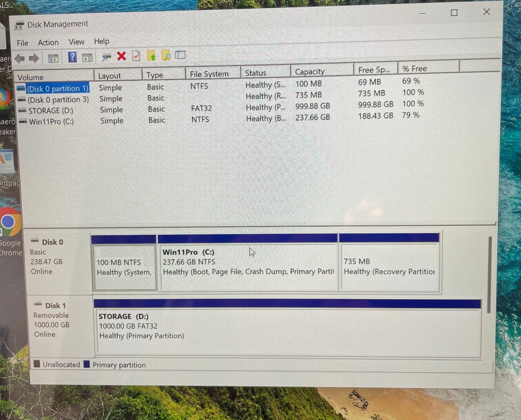Open Google Chrome desktop shortcut
Image resolution: width=521 pixels, height=420 pixels.
tap(10, 231)
